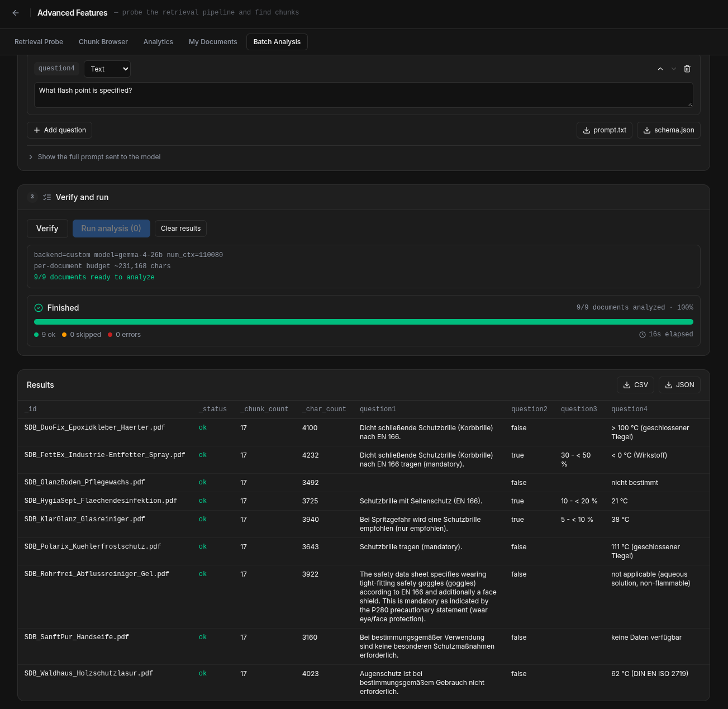Export results as JSON
This screenshot has height=709, width=728.
[x=679, y=385]
